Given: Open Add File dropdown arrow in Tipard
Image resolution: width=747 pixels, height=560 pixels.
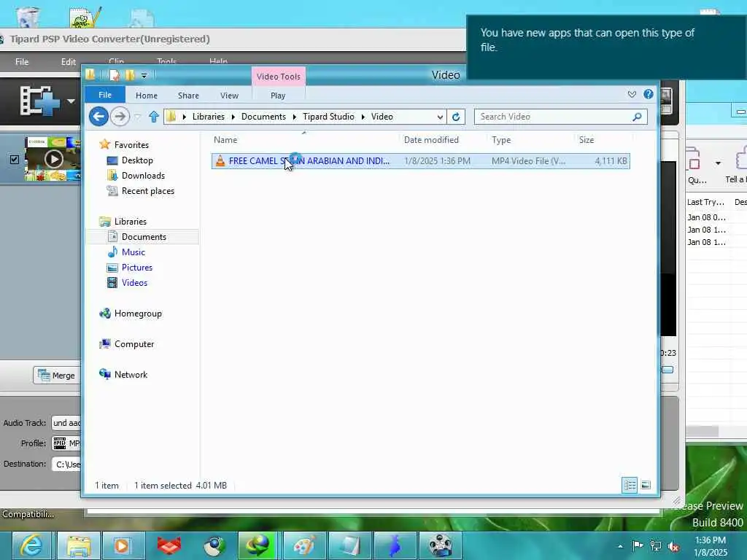Looking at the screenshot, I should [x=71, y=101].
